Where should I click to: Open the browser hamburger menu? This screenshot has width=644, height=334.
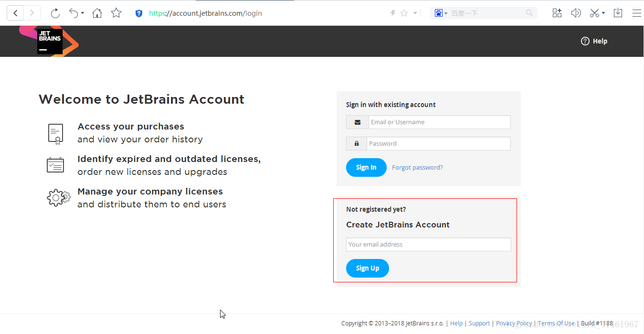pyautogui.click(x=636, y=13)
